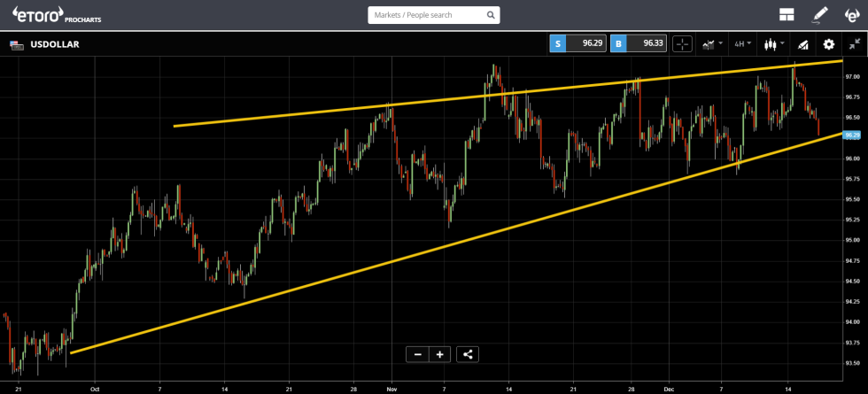Focus the Markets / People search field

click(425, 15)
